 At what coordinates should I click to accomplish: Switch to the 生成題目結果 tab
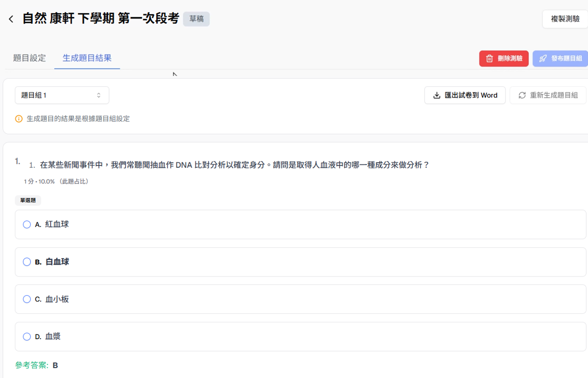(x=87, y=58)
